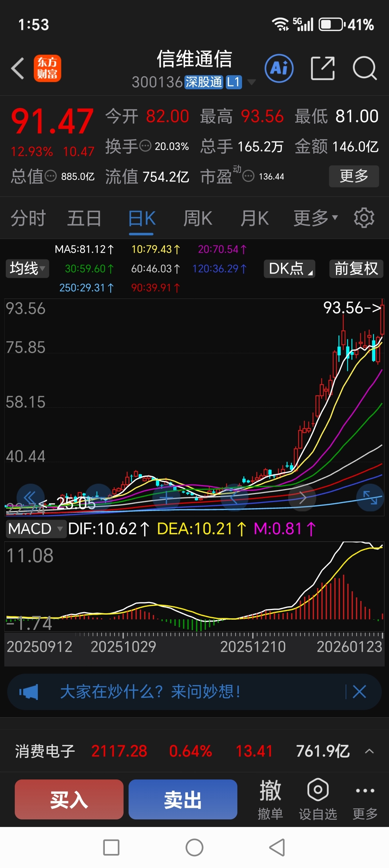389x868 pixels.
Task: Tap the date label 20251210
Action: (x=253, y=647)
